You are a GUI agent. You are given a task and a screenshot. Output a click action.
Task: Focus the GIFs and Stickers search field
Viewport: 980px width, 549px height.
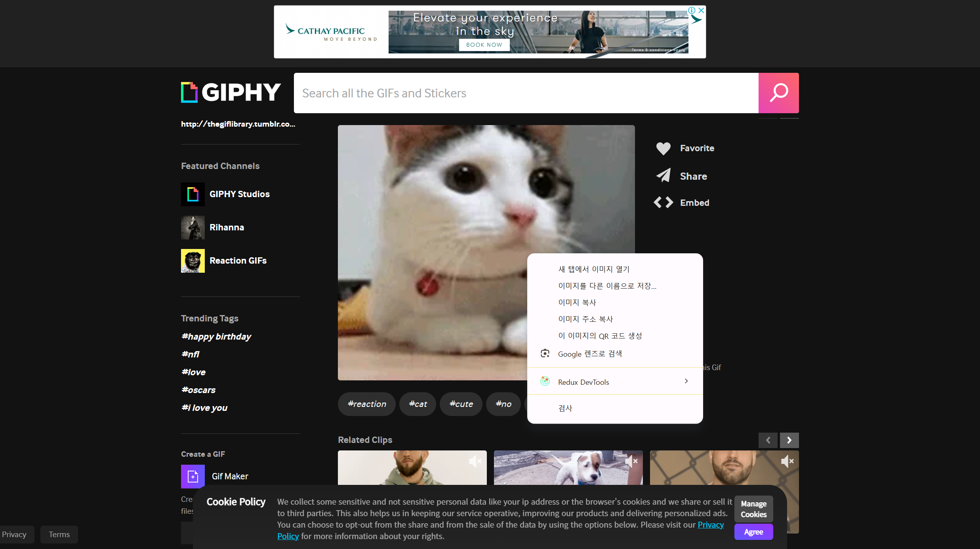(526, 93)
